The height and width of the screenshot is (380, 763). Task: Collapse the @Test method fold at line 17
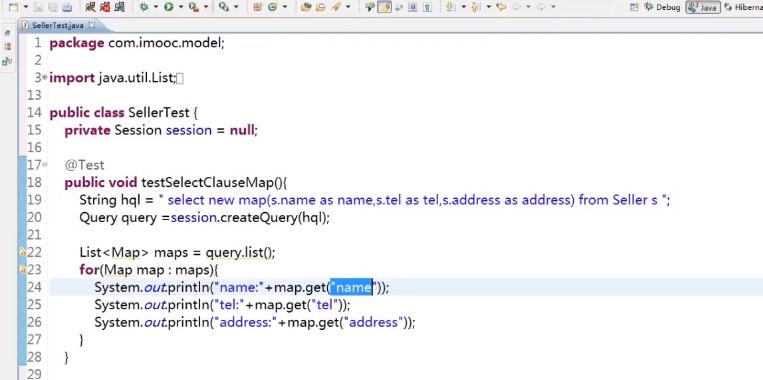(45, 164)
